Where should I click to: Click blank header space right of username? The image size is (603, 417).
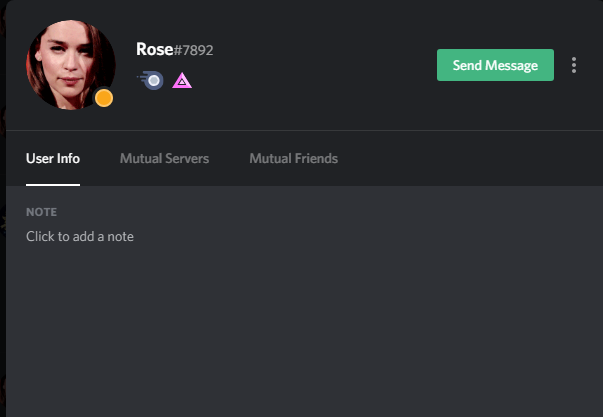click(x=320, y=50)
